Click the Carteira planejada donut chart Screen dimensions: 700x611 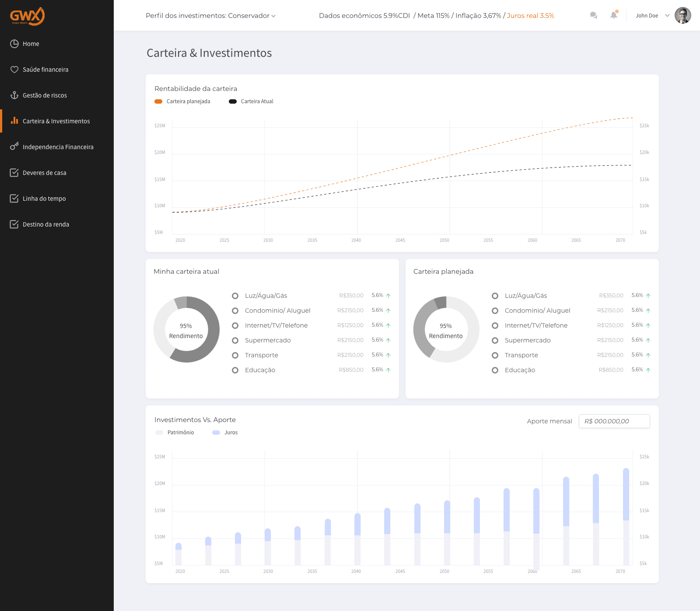[446, 329]
